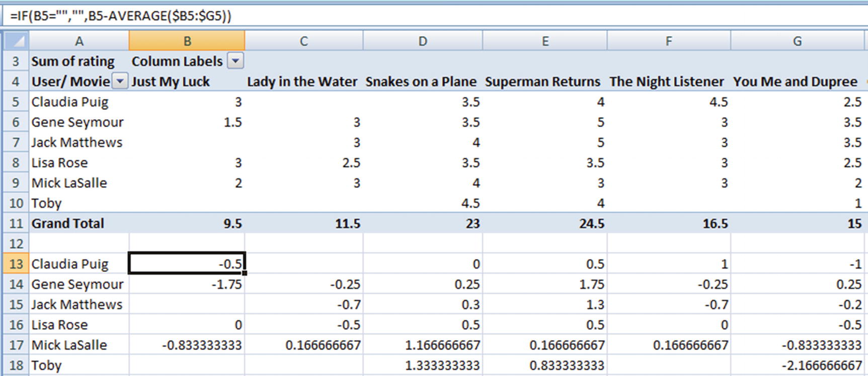Select column G header

pyautogui.click(x=797, y=41)
